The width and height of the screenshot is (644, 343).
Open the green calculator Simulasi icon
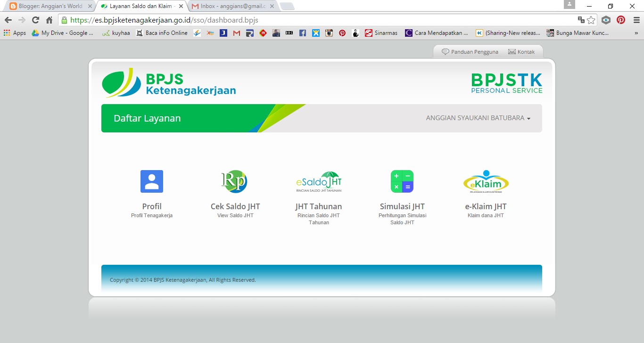402,181
